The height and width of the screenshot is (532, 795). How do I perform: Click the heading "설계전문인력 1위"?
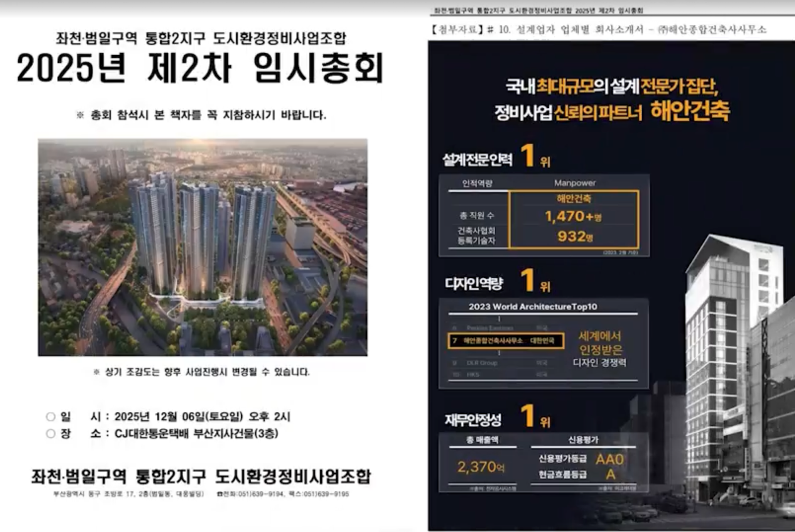[496, 157]
